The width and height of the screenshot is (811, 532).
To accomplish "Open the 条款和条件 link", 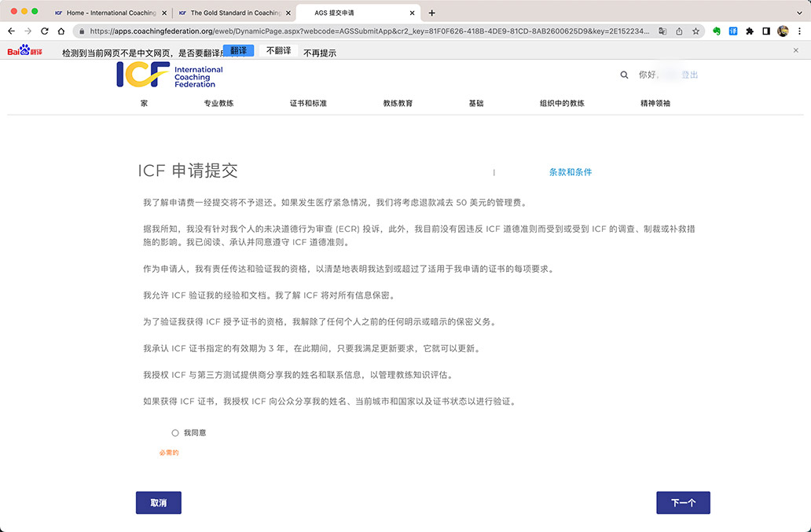I will (x=571, y=172).
